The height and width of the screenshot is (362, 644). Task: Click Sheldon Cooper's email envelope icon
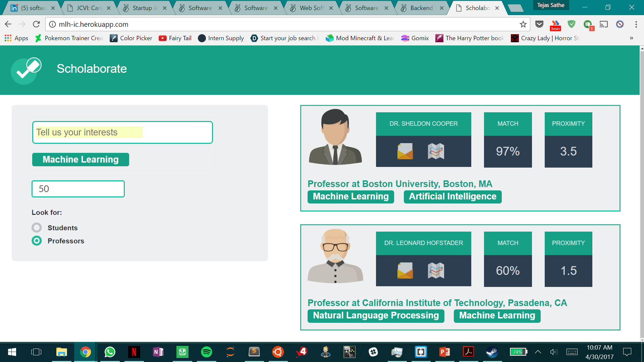[405, 151]
